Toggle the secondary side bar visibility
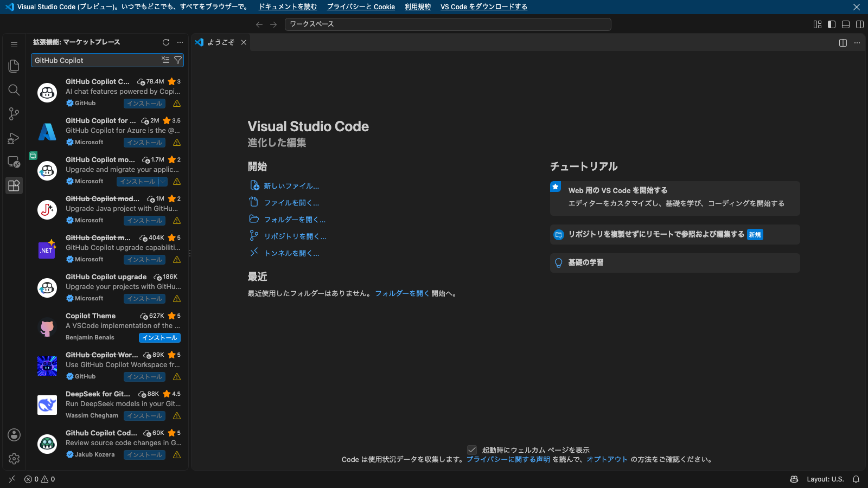The width and height of the screenshot is (868, 488). click(x=860, y=24)
